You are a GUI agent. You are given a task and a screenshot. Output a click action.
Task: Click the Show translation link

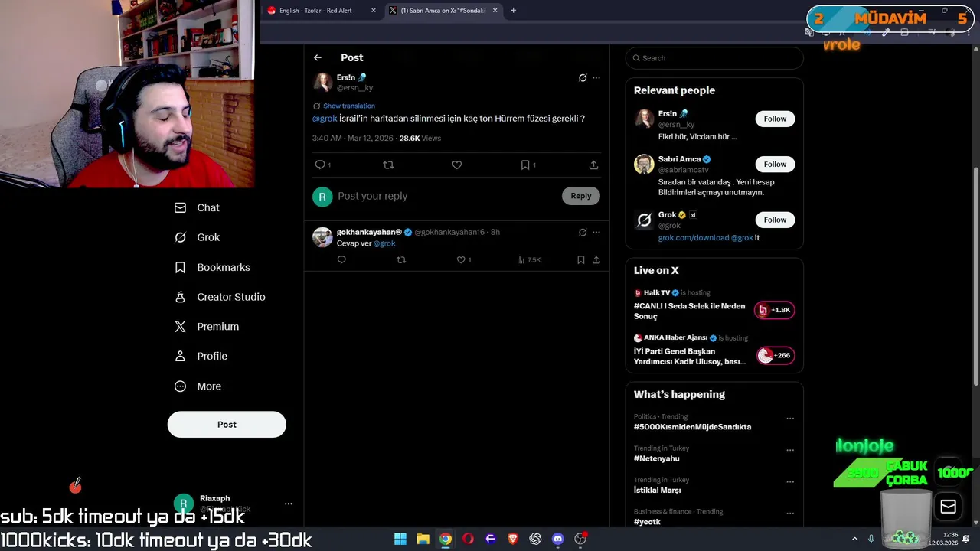coord(349,106)
